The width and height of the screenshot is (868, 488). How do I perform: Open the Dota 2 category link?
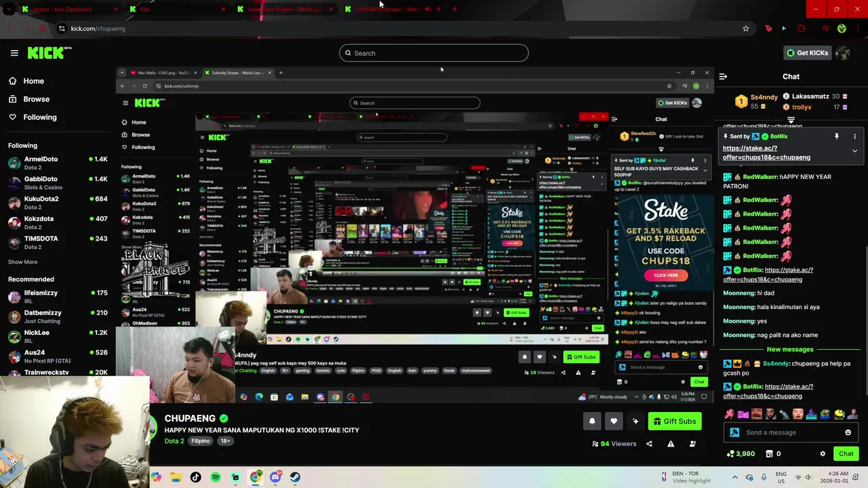point(174,441)
